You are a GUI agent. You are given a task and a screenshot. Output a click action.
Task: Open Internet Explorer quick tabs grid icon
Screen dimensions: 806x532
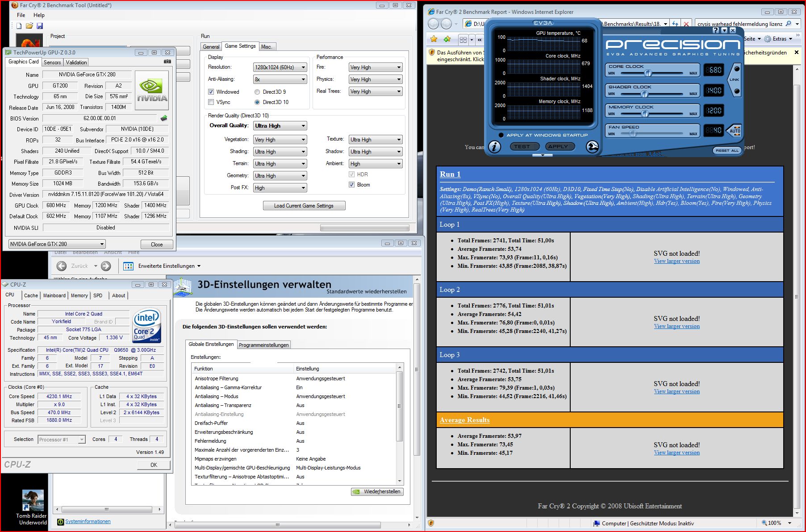[x=463, y=39]
